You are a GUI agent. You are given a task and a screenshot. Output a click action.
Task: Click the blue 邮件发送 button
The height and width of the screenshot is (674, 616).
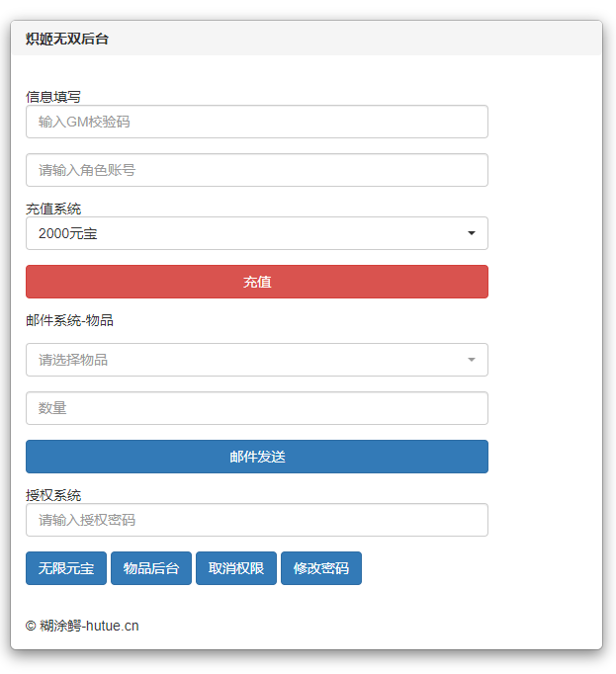257,457
